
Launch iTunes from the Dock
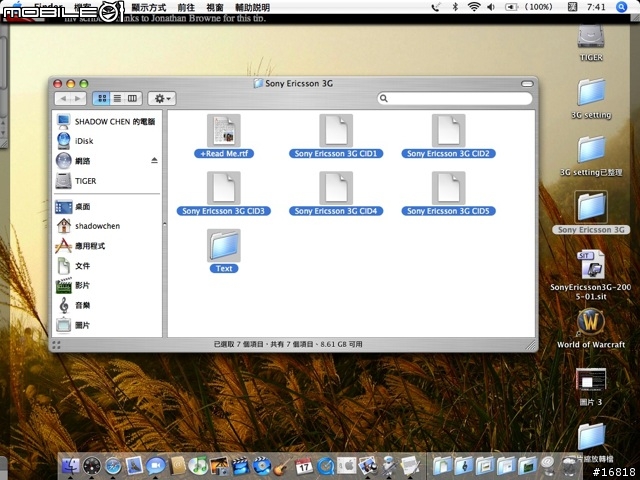(x=198, y=465)
